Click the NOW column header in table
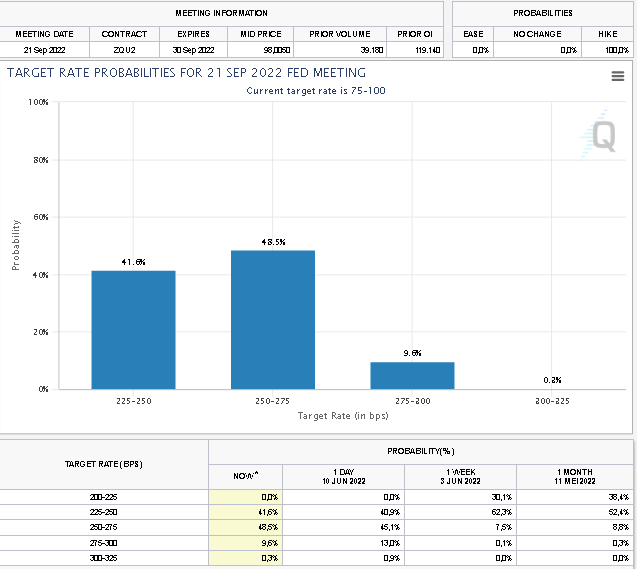This screenshot has width=637, height=569. 245,477
